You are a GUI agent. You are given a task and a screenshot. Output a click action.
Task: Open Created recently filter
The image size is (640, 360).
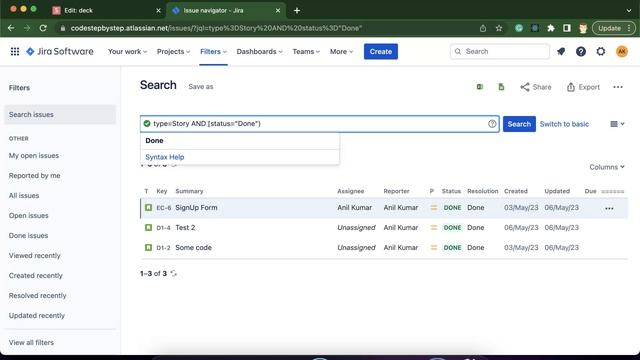click(36, 276)
